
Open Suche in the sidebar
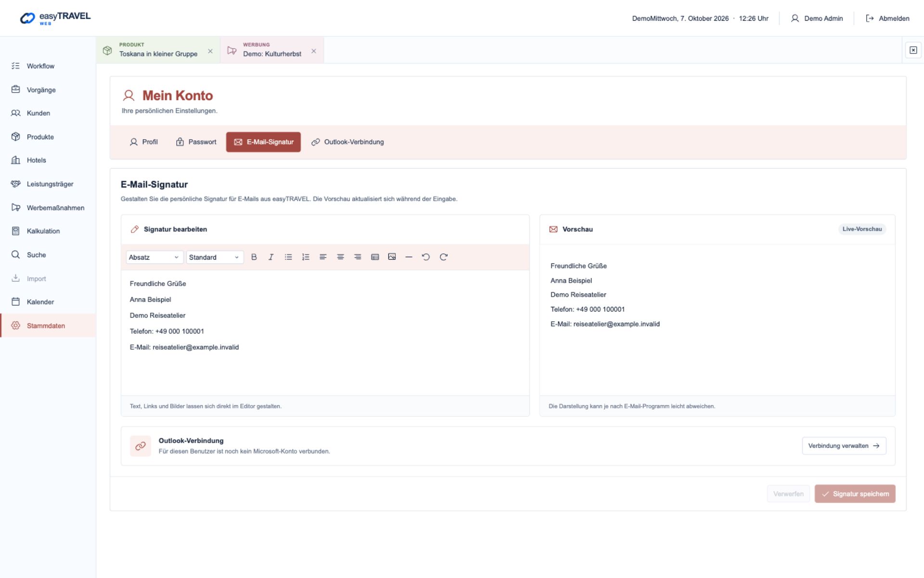point(48,255)
